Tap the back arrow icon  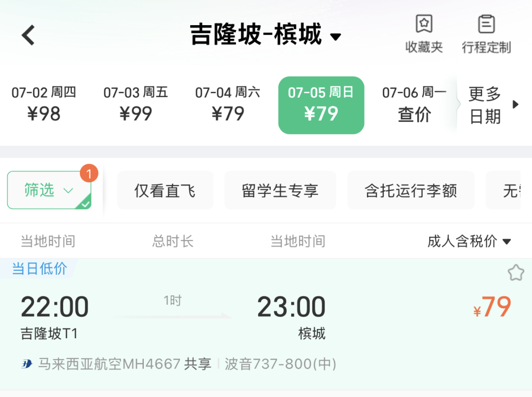[x=29, y=36]
